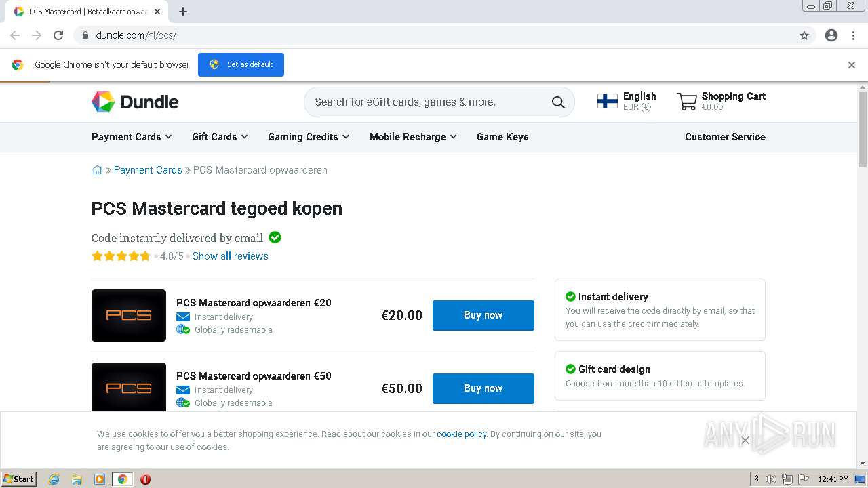Click the €50.00 price
The height and width of the screenshot is (488, 868).
point(401,388)
